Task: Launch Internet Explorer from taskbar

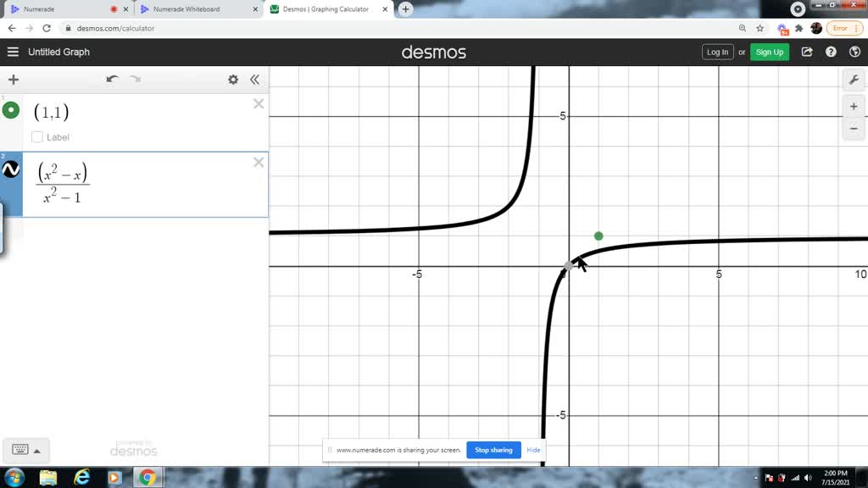Action: pyautogui.click(x=82, y=477)
